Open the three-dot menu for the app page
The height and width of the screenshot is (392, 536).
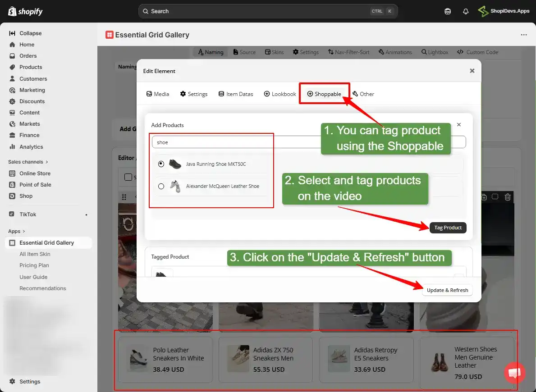pos(524,35)
